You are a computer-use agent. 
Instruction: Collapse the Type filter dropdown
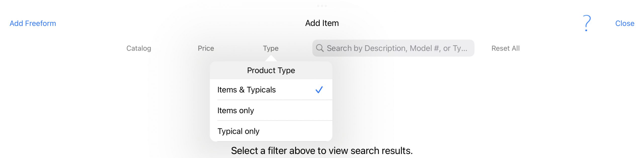point(271,48)
